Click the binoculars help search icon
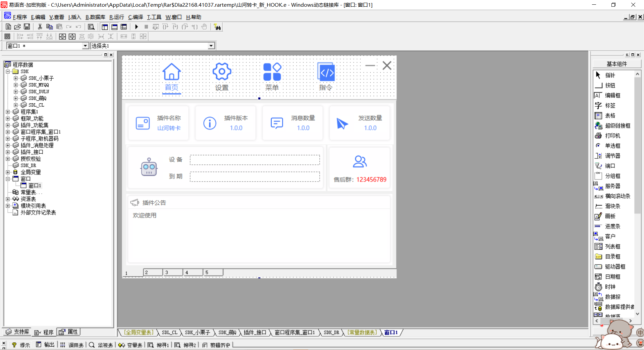 (x=217, y=27)
